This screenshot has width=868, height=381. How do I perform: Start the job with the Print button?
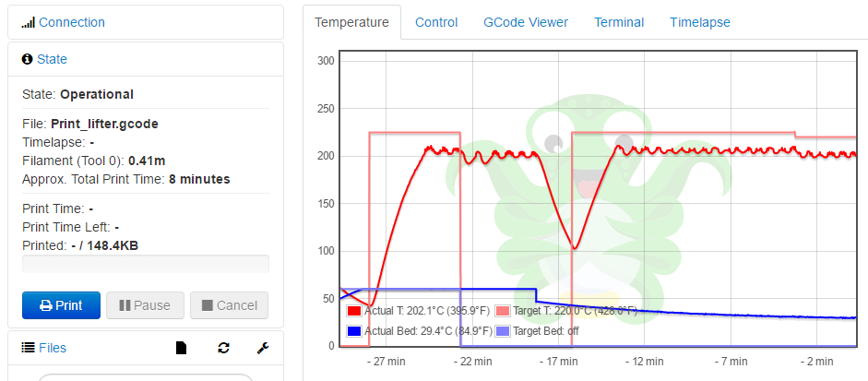coord(61,305)
